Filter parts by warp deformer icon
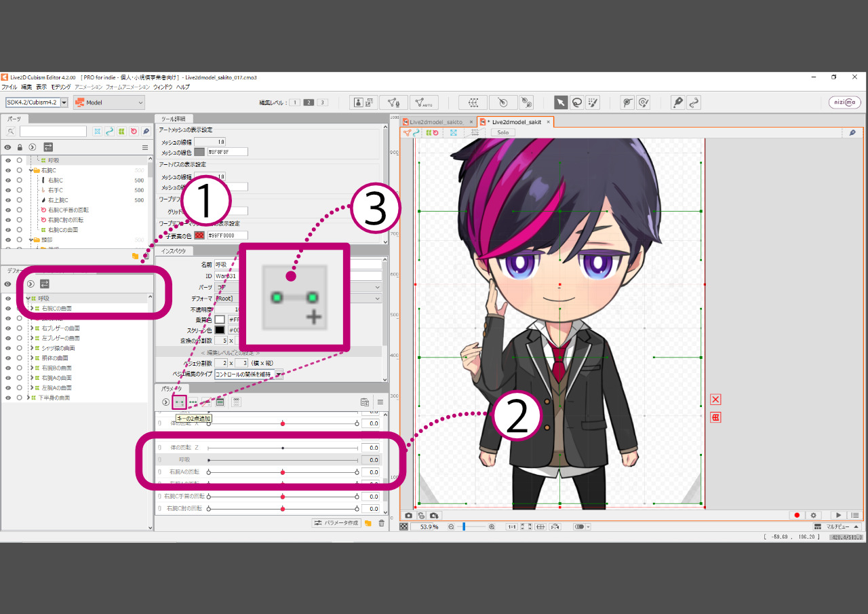868x614 pixels. 121,131
